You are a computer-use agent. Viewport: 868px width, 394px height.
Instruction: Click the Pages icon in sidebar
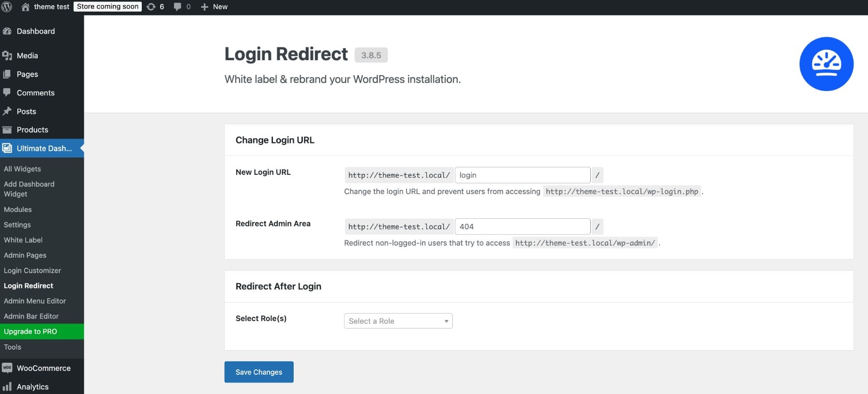click(x=7, y=74)
